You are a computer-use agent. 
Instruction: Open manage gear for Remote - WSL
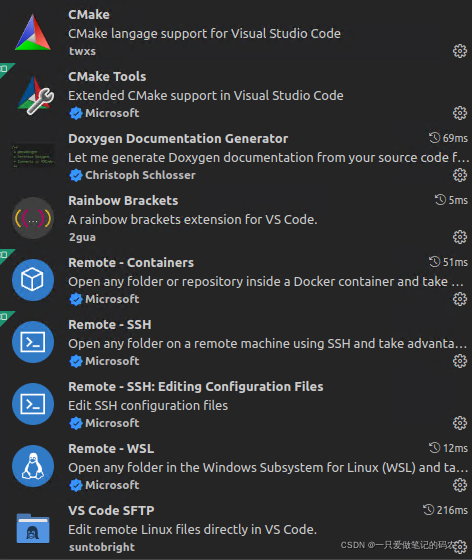460,485
